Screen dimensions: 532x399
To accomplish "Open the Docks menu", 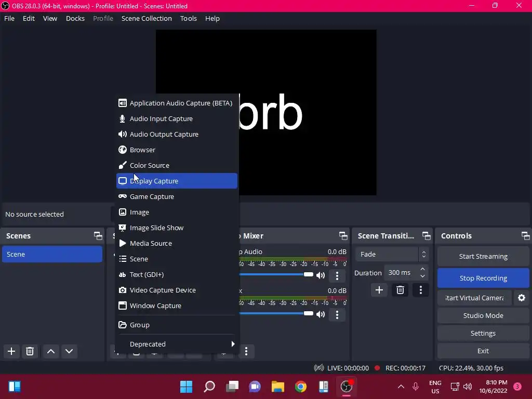I will (x=75, y=18).
